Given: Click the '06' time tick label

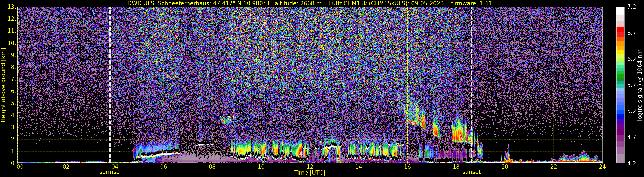Looking at the screenshot, I should [x=164, y=167].
